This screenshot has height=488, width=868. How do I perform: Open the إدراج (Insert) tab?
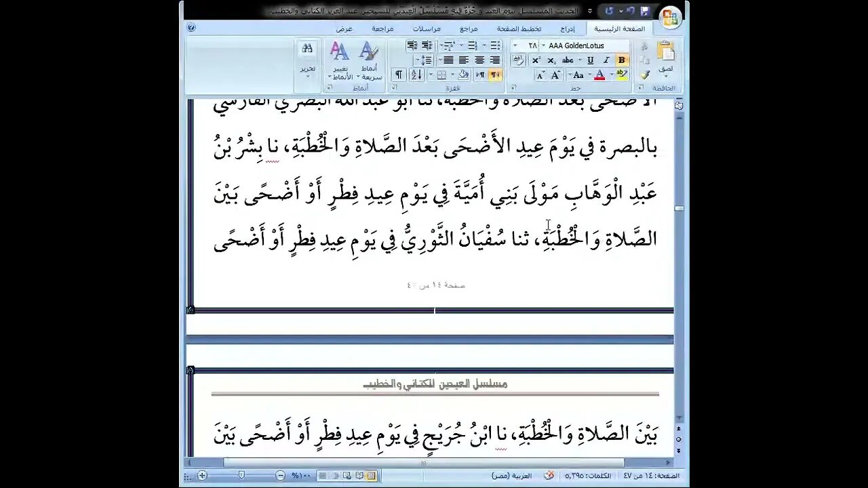[568, 28]
